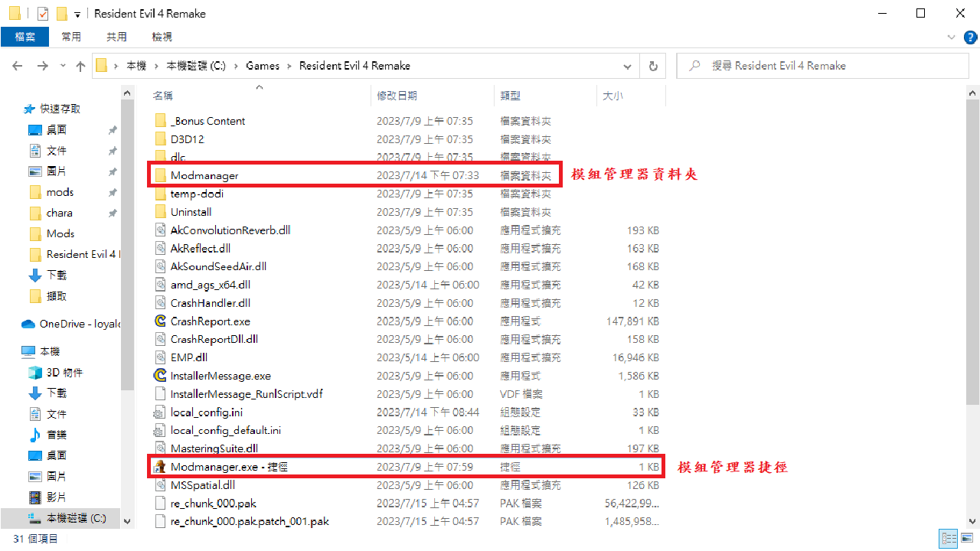Expand the ribbon with the chevron
Image resolution: width=980 pixels, height=551 pixels.
tap(951, 37)
